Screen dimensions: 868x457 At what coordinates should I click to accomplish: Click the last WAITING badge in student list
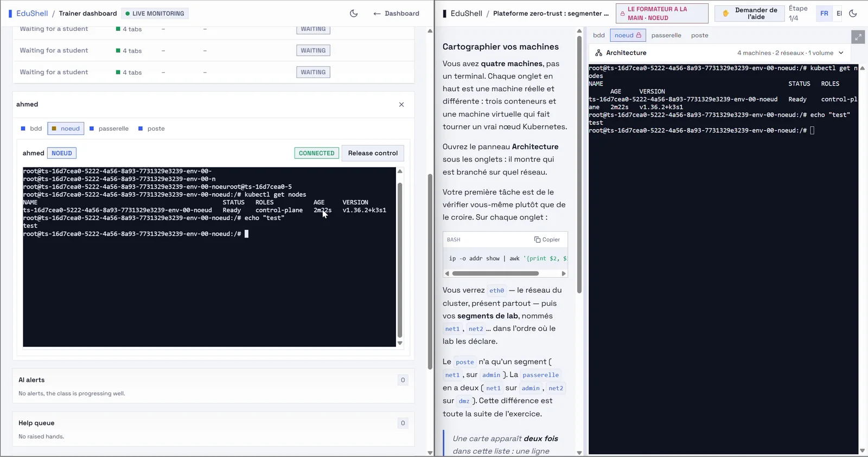pos(313,72)
